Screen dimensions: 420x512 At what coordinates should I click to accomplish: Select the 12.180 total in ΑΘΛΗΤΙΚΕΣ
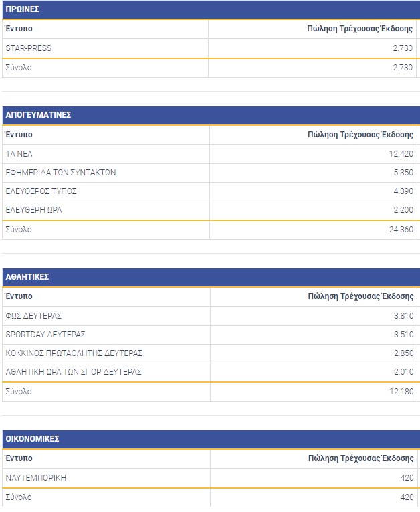(401, 392)
